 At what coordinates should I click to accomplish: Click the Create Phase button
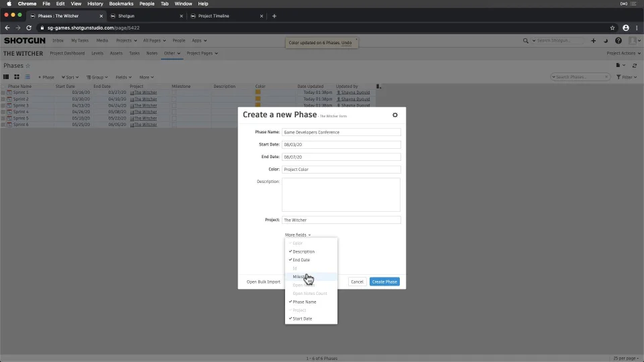click(x=384, y=282)
